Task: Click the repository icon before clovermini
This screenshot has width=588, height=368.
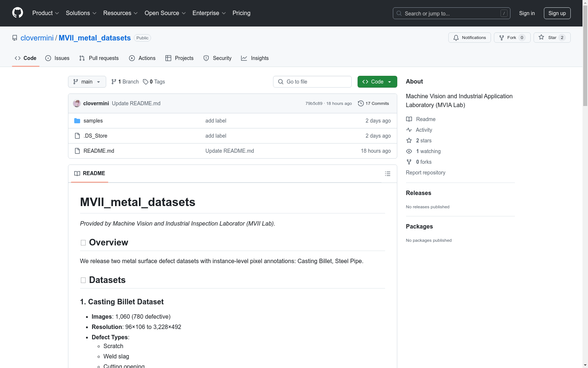Action: coord(15,38)
